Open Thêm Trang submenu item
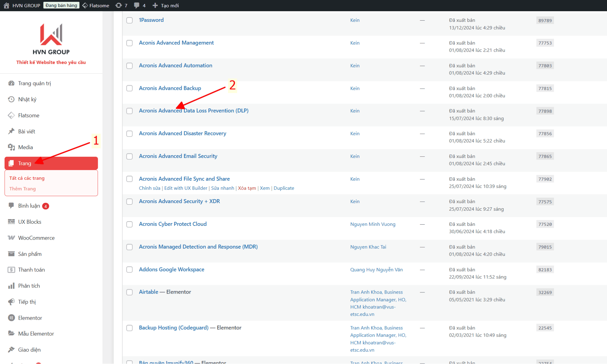The image size is (607, 364). 22,189
